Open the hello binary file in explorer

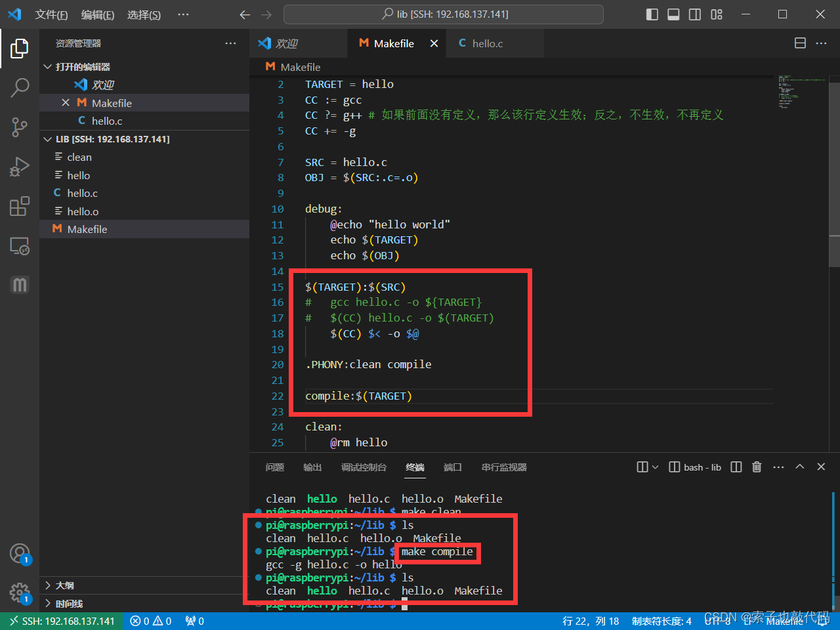click(x=144, y=175)
